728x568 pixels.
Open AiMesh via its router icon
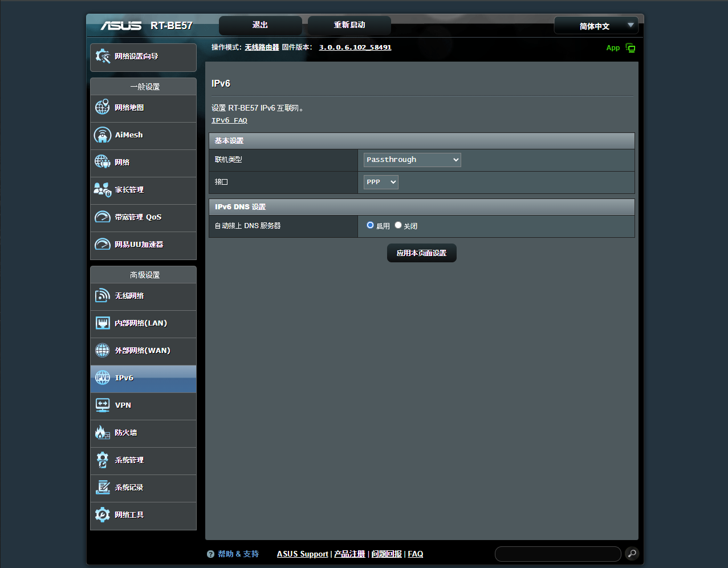(x=102, y=135)
